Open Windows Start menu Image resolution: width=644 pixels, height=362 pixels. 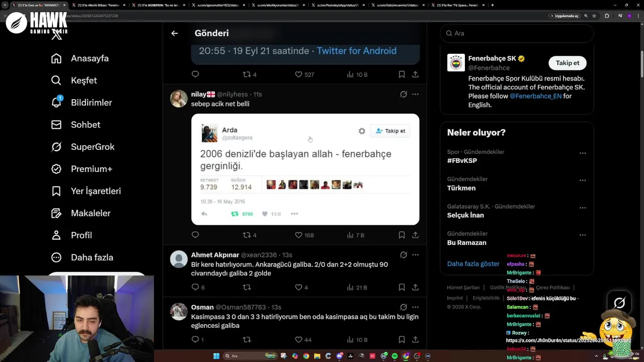216,356
